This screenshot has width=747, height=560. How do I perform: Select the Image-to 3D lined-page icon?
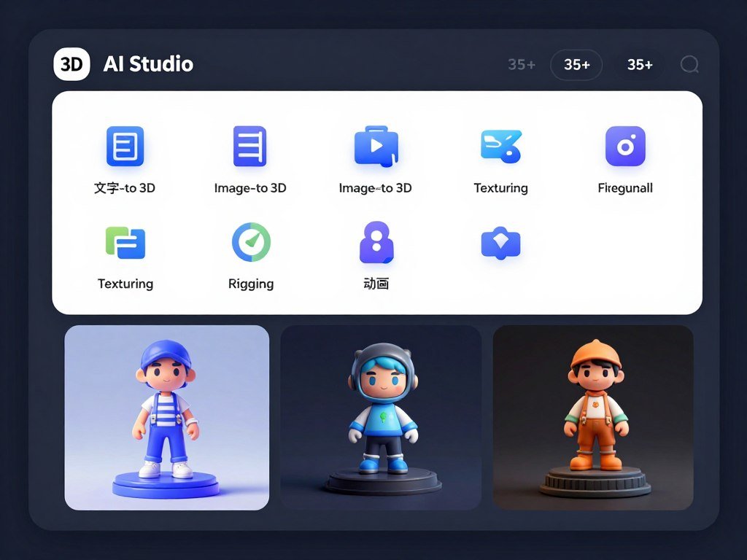249,146
